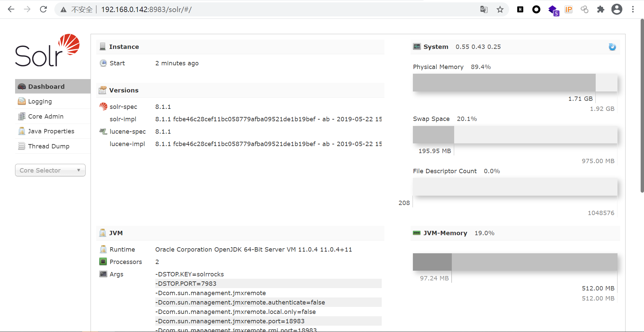Select the -DSTOP.KEY=solrrocks argument
The width and height of the screenshot is (644, 332).
(x=190, y=274)
